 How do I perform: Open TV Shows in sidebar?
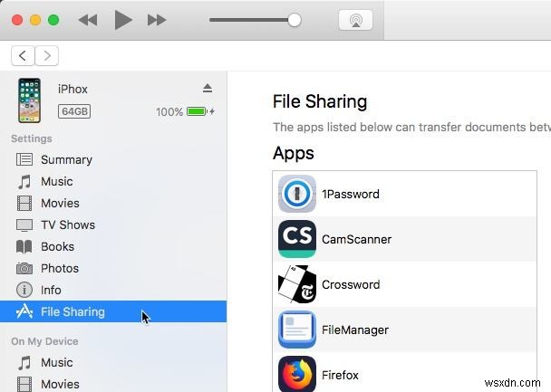(113, 225)
